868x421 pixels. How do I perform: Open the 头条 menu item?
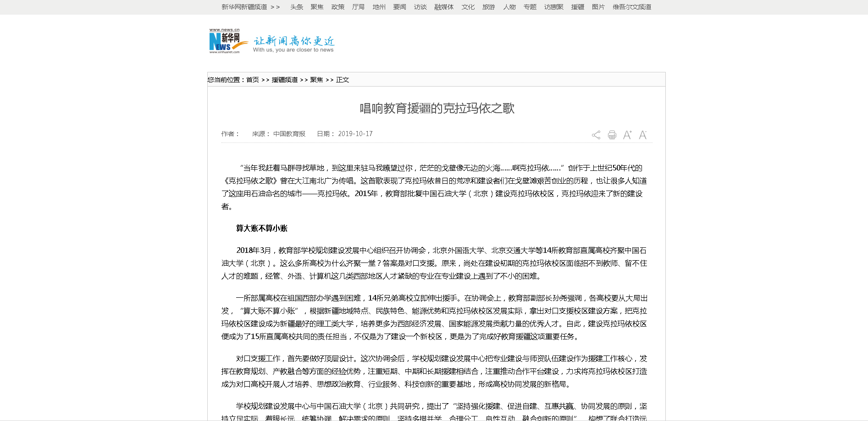(x=297, y=7)
